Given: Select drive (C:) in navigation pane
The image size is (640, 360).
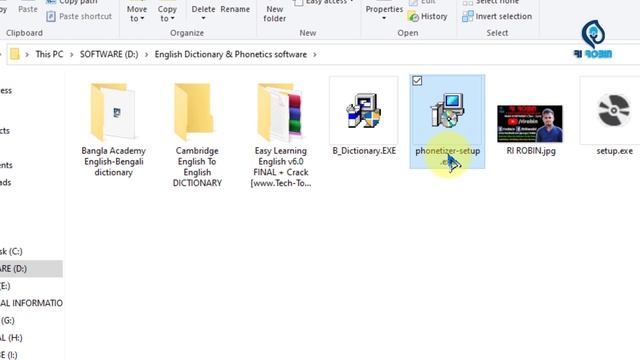Looking at the screenshot, I should (31, 251).
